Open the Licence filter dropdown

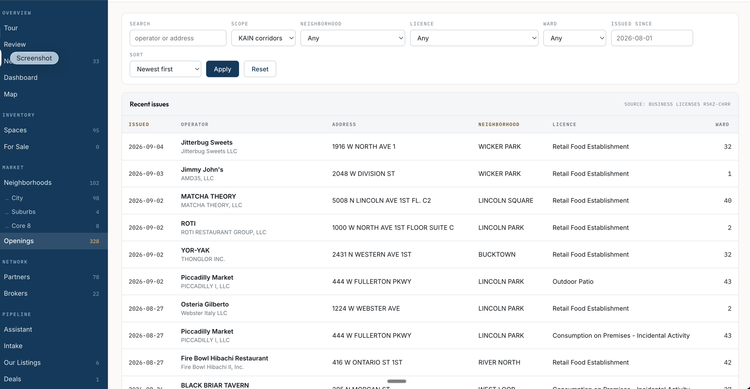(474, 38)
